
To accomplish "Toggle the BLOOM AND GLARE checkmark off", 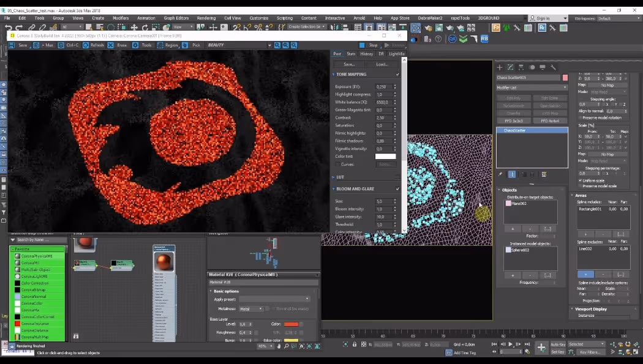I will click(397, 188).
